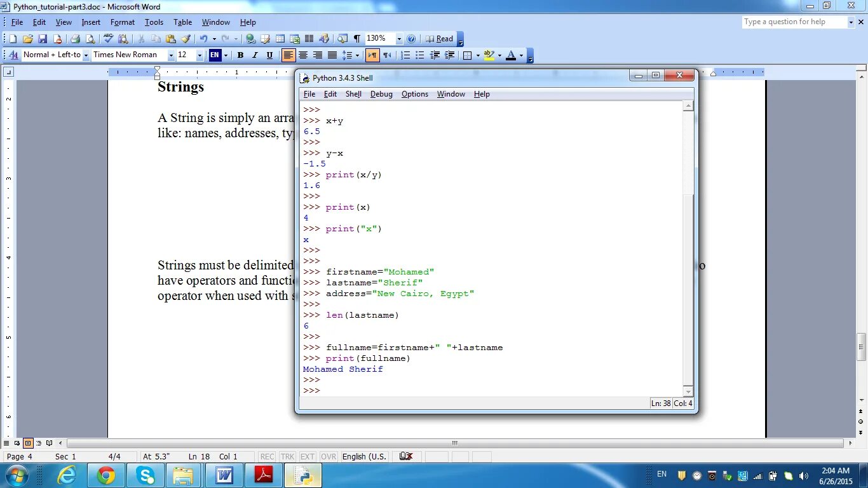The height and width of the screenshot is (488, 868).
Task: Click the TRK track changes status indicator
Action: 287,456
